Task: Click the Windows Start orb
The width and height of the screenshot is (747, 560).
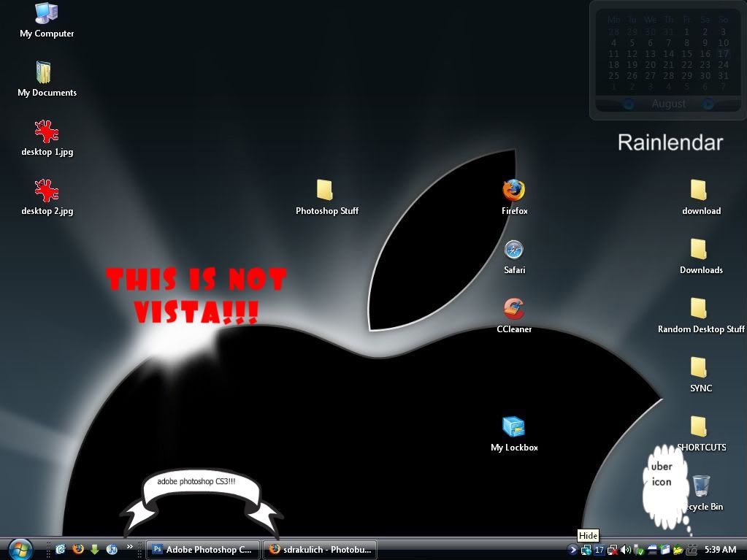Action: point(20,549)
